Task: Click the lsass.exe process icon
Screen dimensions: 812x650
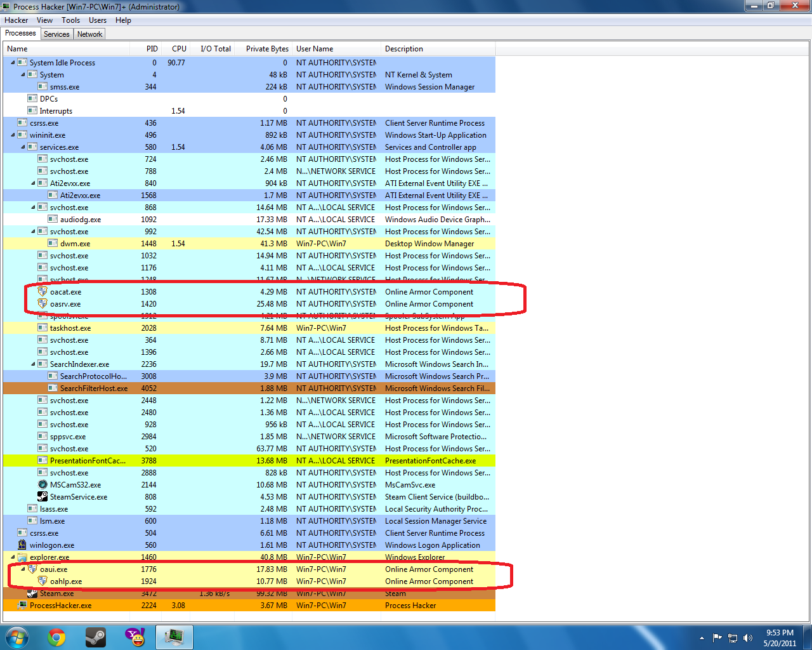Action: pyautogui.click(x=32, y=509)
